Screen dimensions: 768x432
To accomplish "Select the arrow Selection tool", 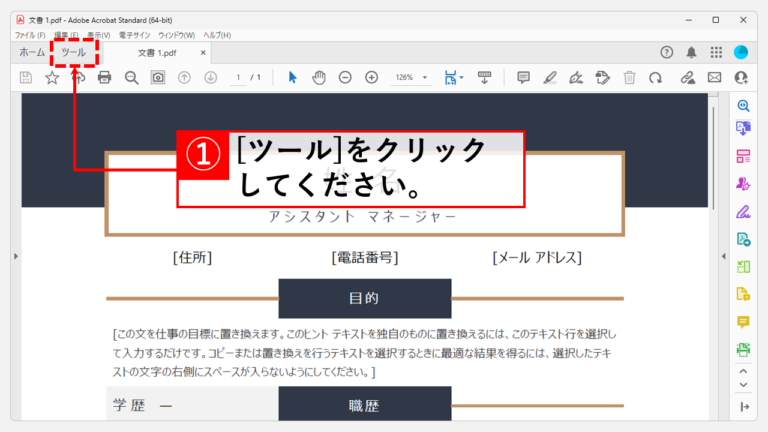I will 292,77.
